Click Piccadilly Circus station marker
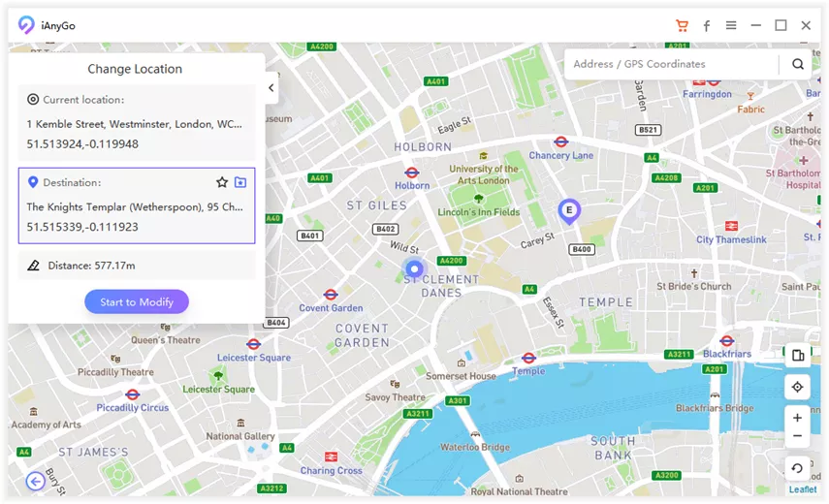This screenshot has width=829, height=504. coord(133,394)
